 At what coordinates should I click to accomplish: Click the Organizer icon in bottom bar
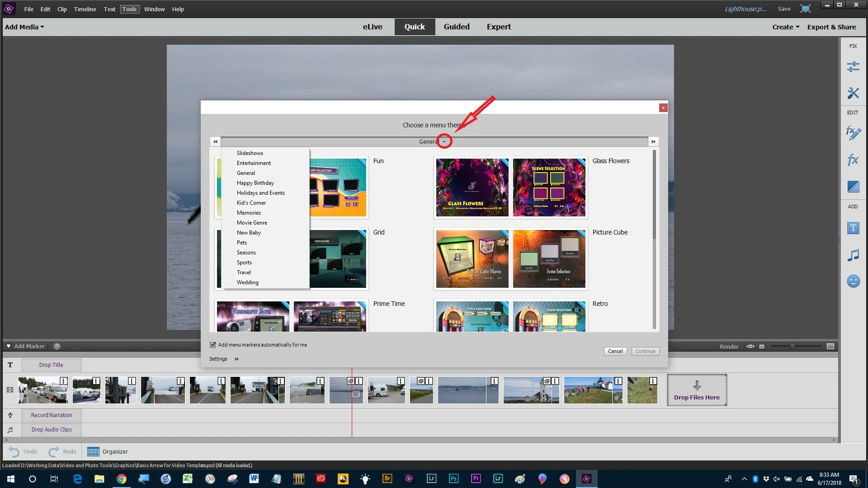(x=93, y=451)
